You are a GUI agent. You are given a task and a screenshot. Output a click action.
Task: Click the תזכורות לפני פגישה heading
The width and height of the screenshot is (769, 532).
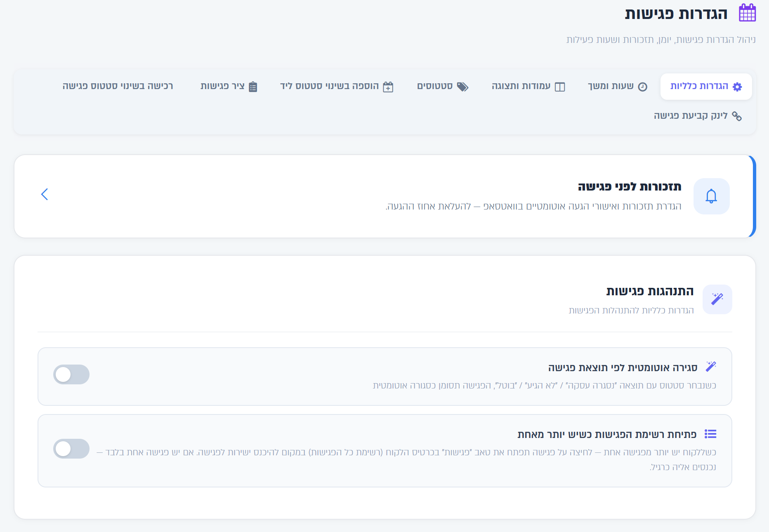tap(630, 187)
